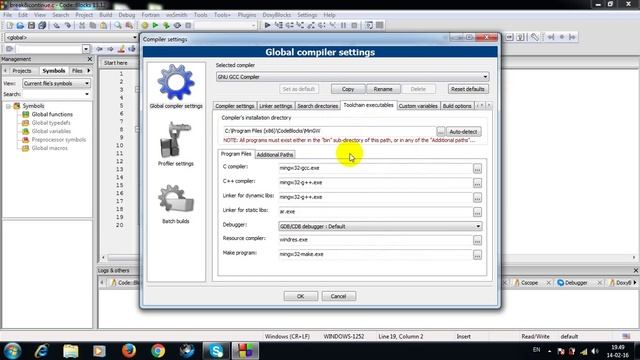Open the Debugger tab in Logs panel

point(576,282)
